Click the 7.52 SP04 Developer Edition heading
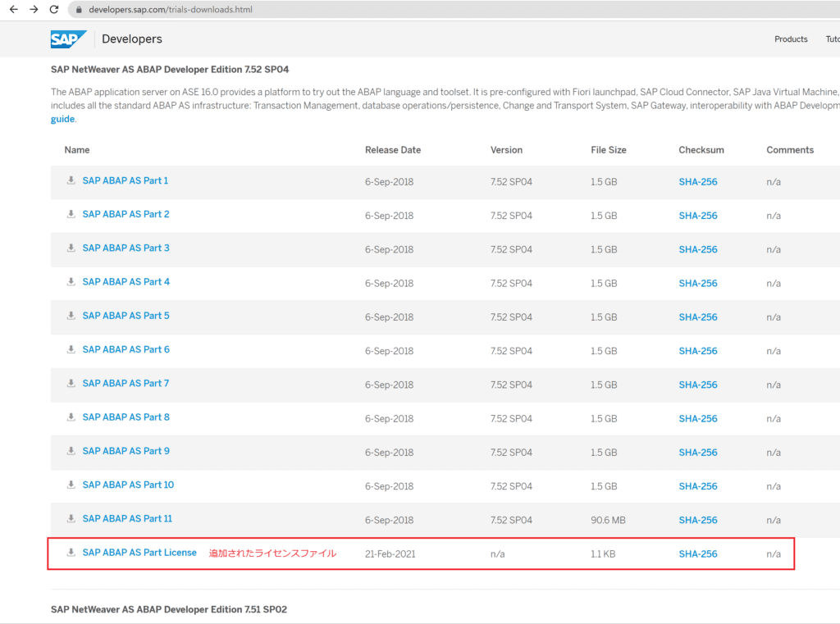Screen dimensions: 840x624 (170, 69)
